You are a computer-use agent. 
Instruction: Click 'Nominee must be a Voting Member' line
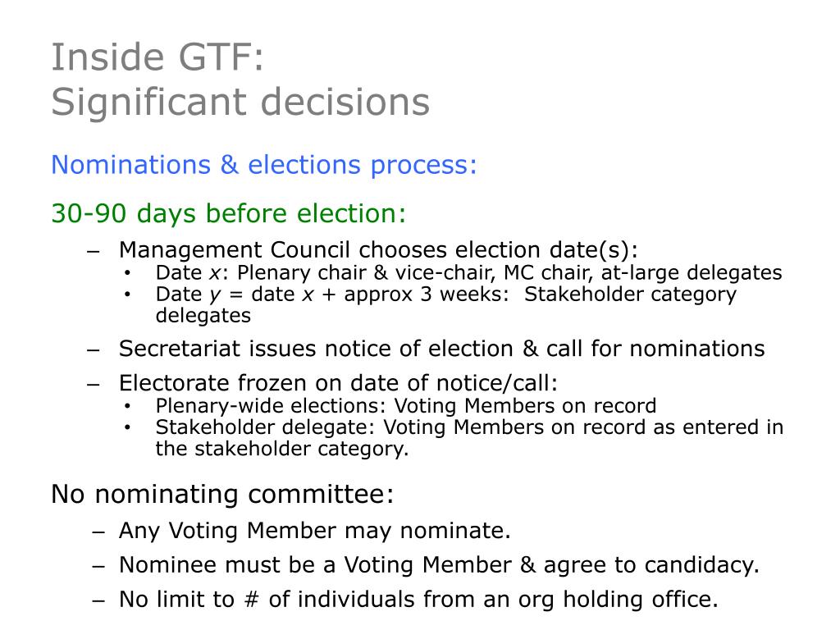click(x=440, y=565)
